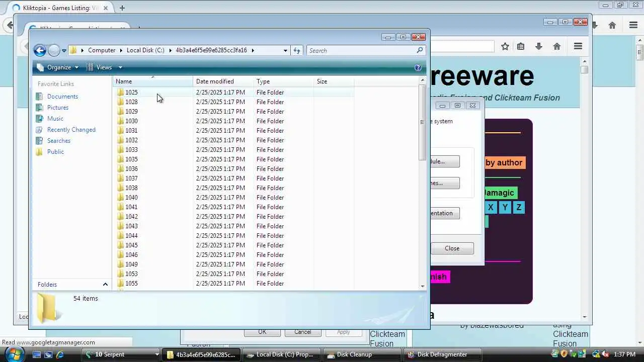Launch Internet Explorer from the Quick Launch bar
Viewport: 644px width, 362px height.
pos(60,354)
